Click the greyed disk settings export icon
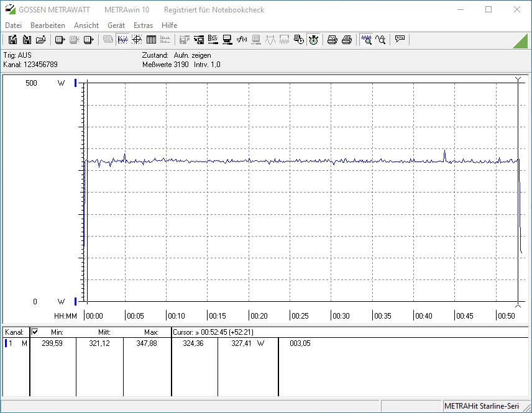Image resolution: width=532 pixels, height=413 pixels. [184, 40]
